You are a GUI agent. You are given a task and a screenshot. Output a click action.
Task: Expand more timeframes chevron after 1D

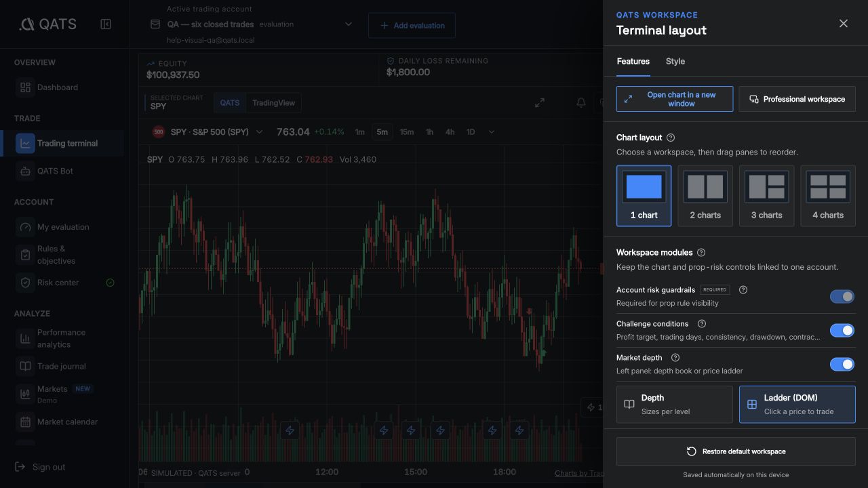(492, 132)
